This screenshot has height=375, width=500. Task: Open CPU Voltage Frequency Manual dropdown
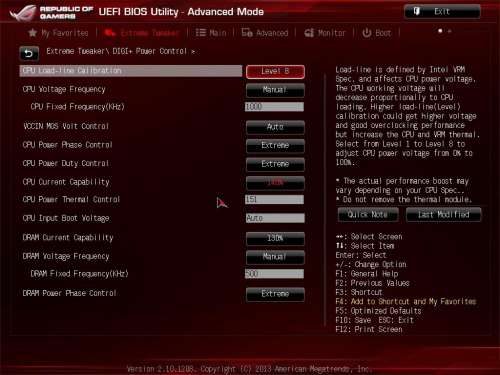coord(275,90)
